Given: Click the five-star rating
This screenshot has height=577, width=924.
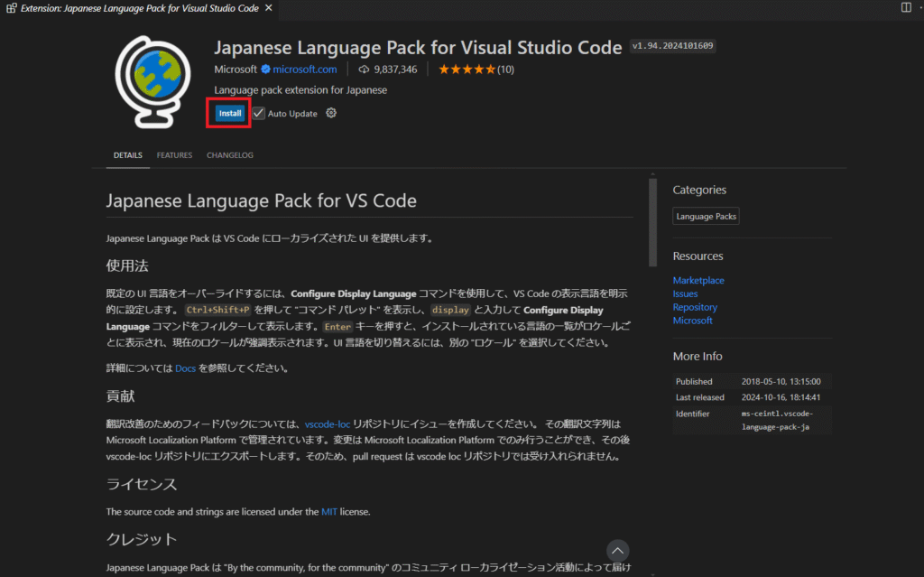Looking at the screenshot, I should [467, 70].
